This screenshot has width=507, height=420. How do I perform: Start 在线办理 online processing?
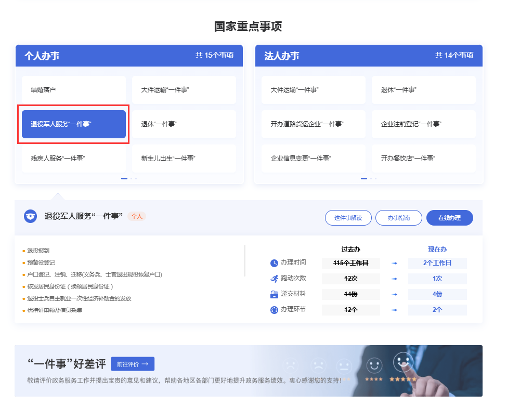pyautogui.click(x=449, y=218)
